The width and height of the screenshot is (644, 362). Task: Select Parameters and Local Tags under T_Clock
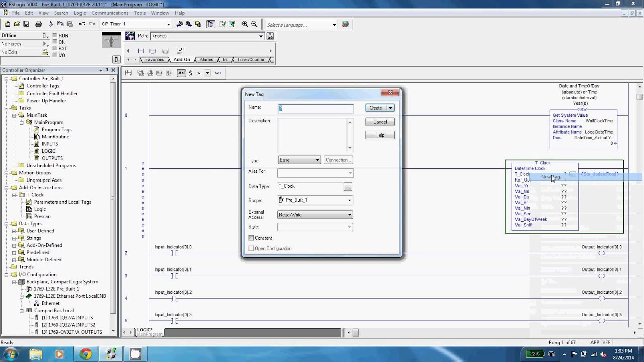pyautogui.click(x=62, y=202)
